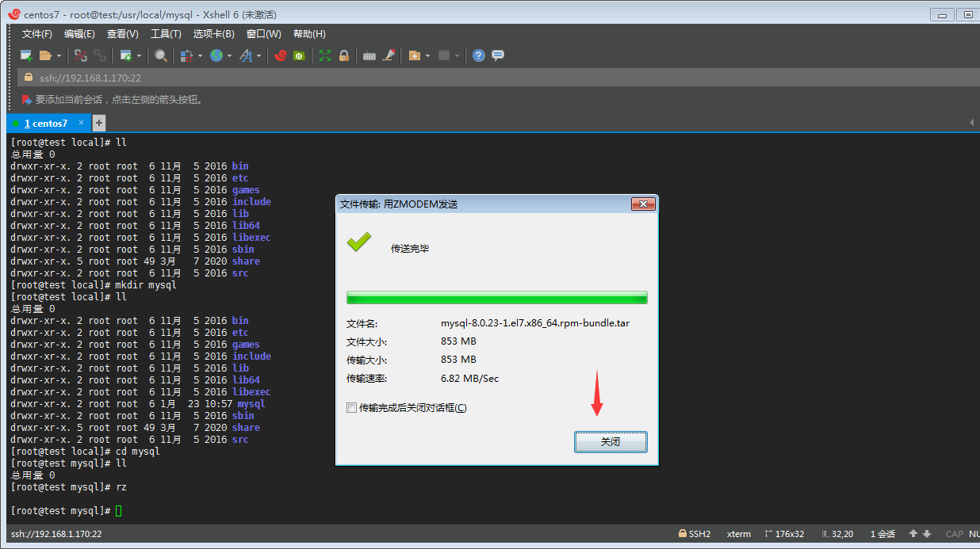The image size is (980, 549).
Task: Click the New Session toolbar icon
Action: (x=25, y=55)
